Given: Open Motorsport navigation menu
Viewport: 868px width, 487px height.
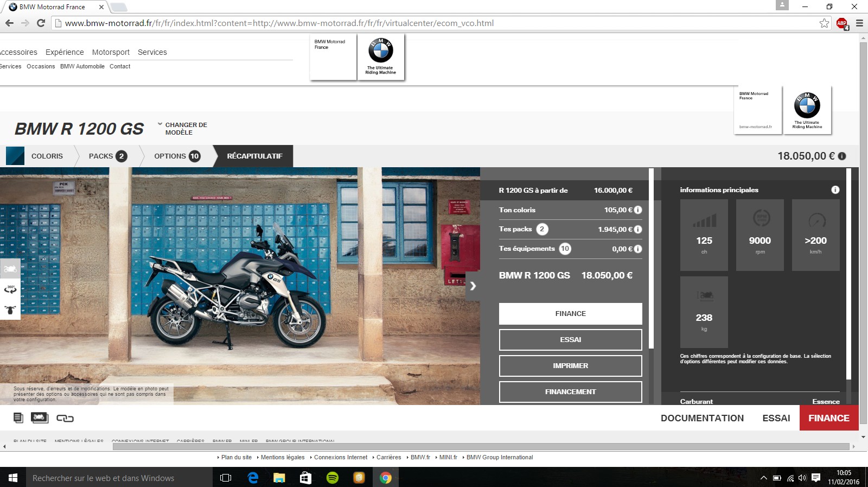Looking at the screenshot, I should coord(111,52).
